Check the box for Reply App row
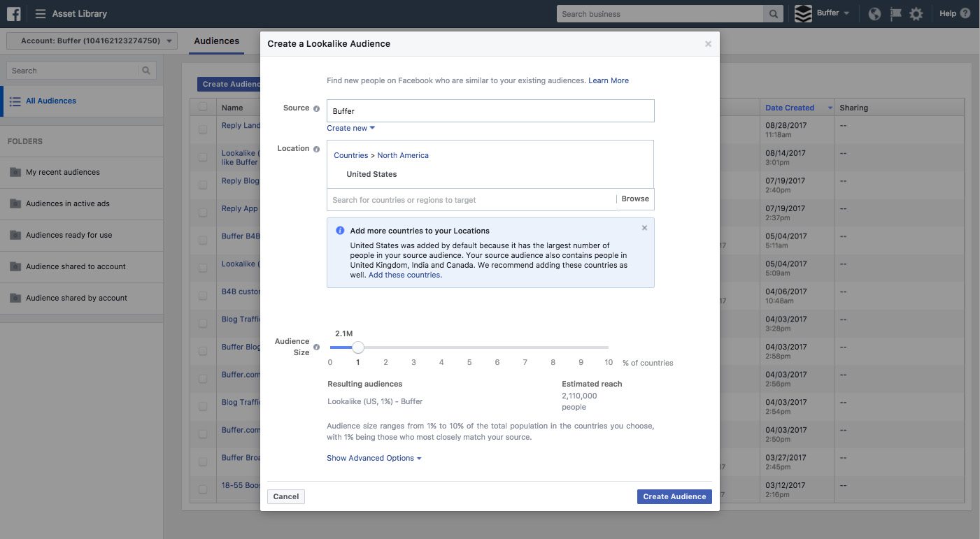The width and height of the screenshot is (980, 539). [x=203, y=213]
